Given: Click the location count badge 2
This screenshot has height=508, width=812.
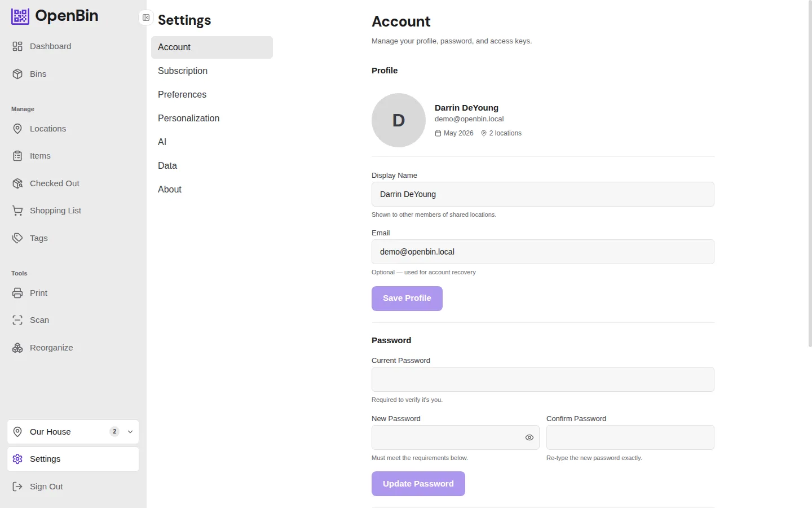Looking at the screenshot, I should [114, 432].
